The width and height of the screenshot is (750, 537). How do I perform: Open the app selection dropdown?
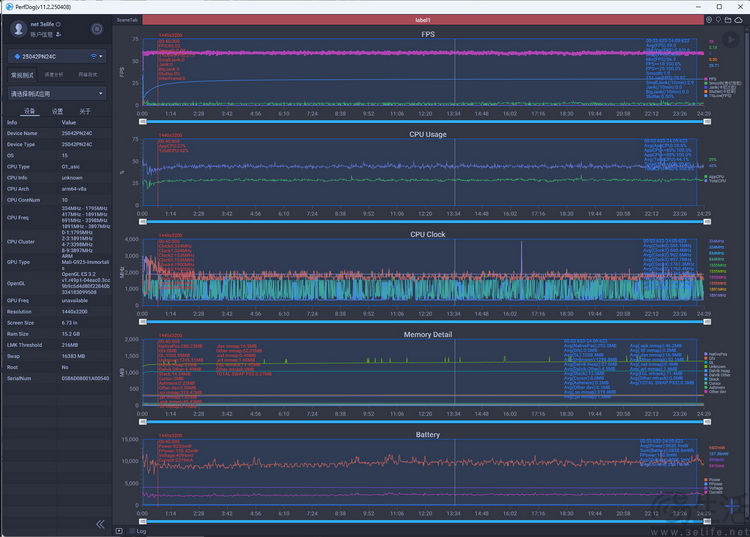coord(56,93)
